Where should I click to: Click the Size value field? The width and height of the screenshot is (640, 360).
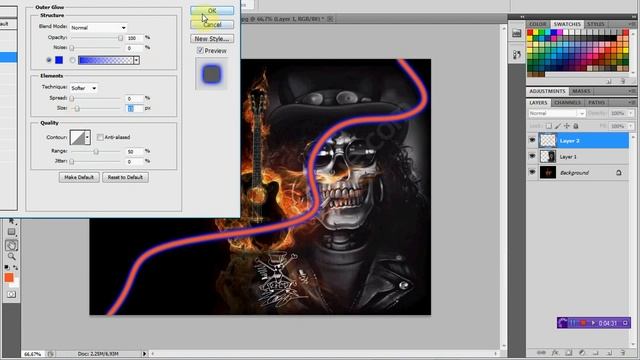click(134, 109)
